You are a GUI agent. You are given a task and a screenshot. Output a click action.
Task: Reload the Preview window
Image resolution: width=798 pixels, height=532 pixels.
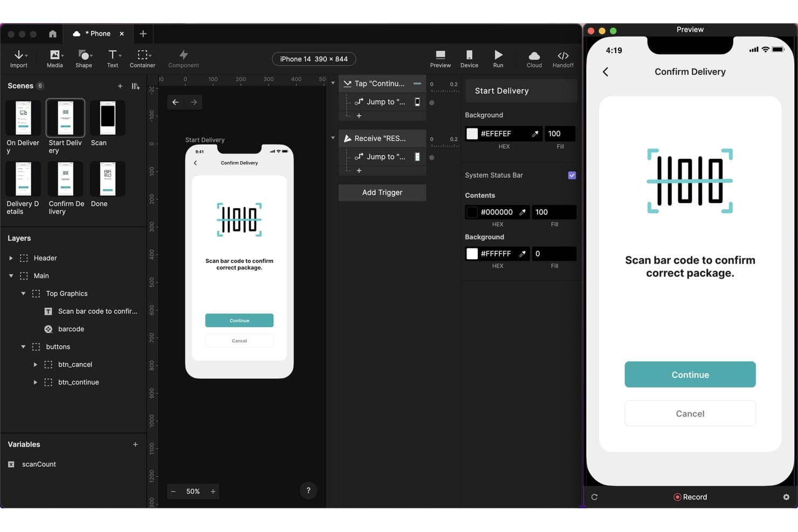pos(594,497)
